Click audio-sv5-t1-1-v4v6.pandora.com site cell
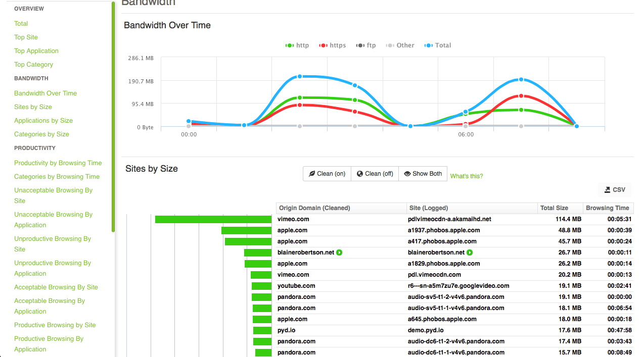This screenshot has width=644, height=357. click(456, 308)
